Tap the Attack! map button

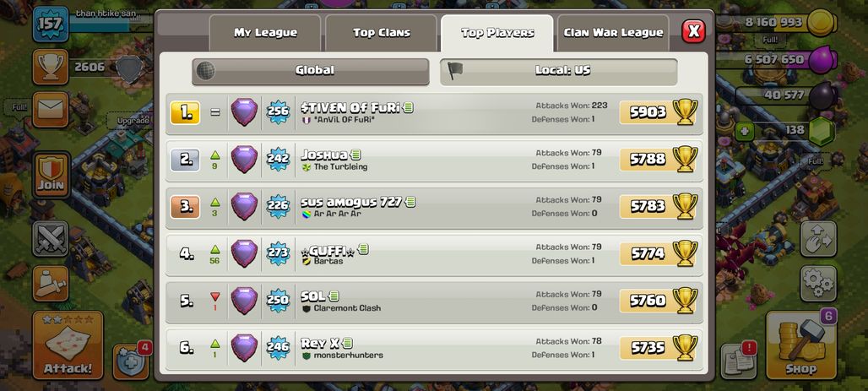tap(68, 345)
